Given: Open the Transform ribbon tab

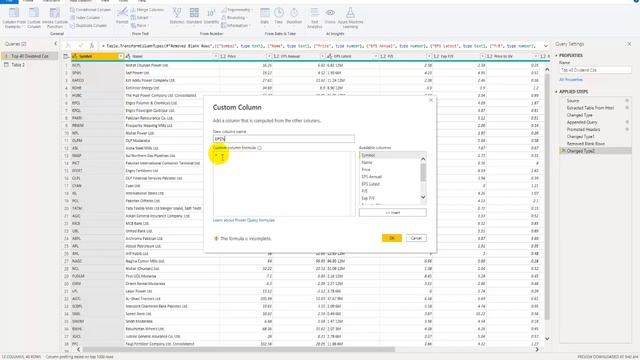Looking at the screenshot, I should pyautogui.click(x=51, y=1).
